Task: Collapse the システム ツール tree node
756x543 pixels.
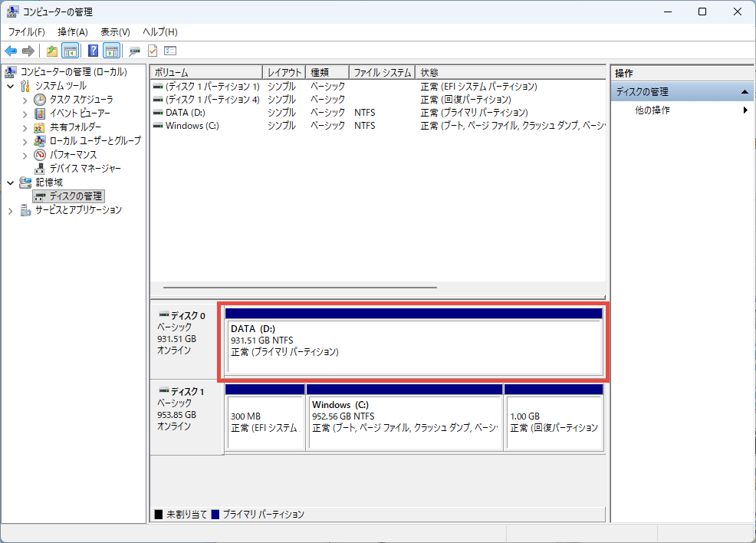Action: pos(11,86)
